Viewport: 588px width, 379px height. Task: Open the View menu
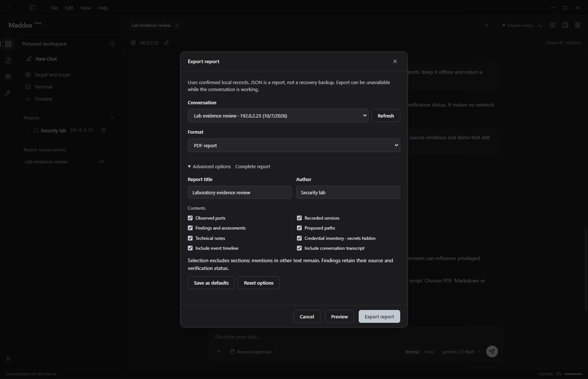tap(86, 8)
